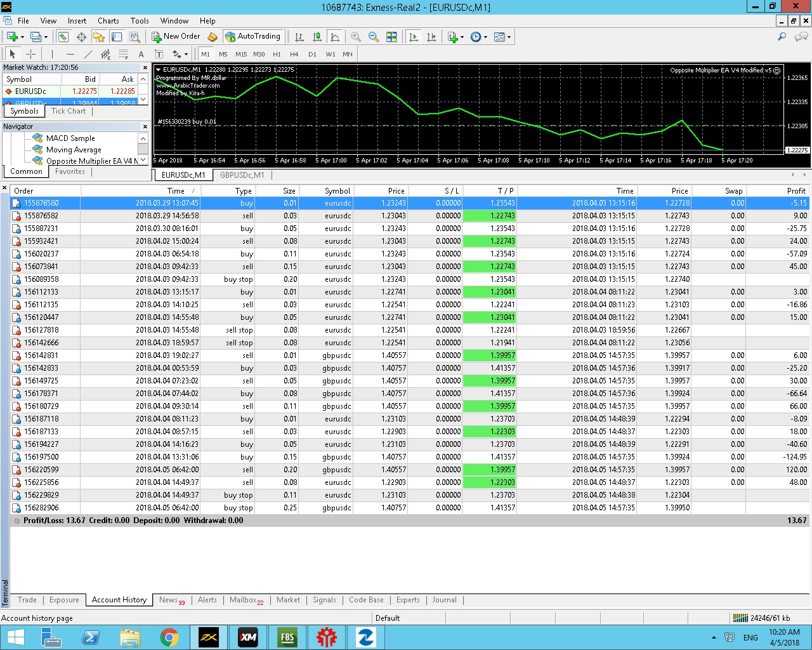The height and width of the screenshot is (650, 812).
Task: Switch to the Journal terminal tab
Action: pyautogui.click(x=444, y=600)
